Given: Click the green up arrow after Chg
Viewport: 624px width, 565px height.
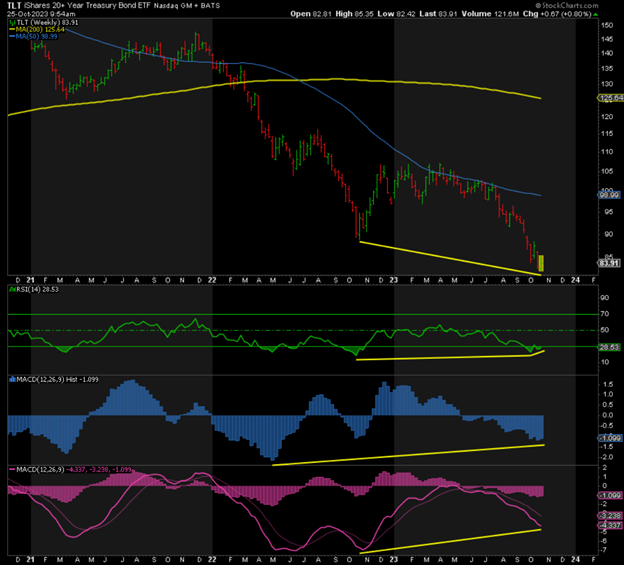Looking at the screenshot, I should [595, 14].
